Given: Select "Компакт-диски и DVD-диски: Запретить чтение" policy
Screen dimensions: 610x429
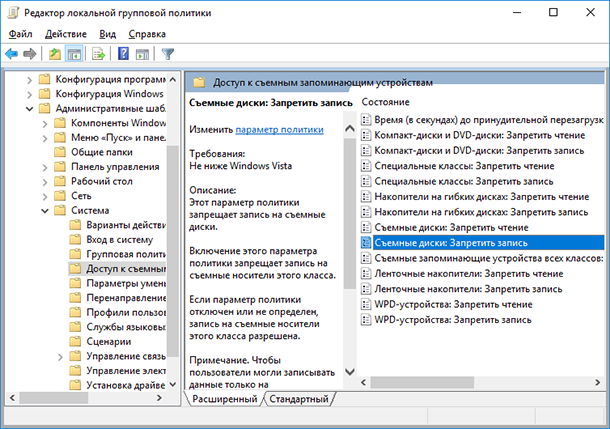Looking at the screenshot, I should pyautogui.click(x=479, y=135).
